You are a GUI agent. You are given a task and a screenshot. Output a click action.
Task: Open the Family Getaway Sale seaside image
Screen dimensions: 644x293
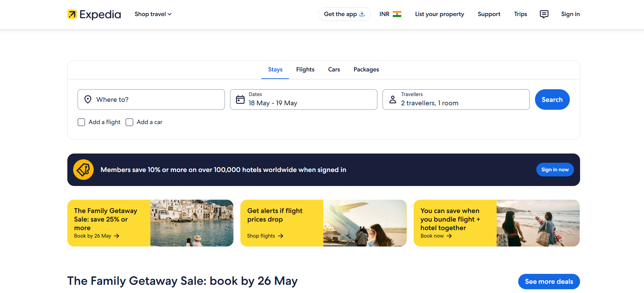pyautogui.click(x=192, y=223)
